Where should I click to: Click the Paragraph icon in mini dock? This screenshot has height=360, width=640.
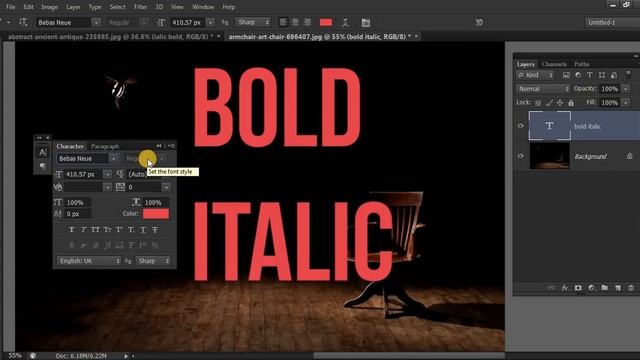[42, 166]
